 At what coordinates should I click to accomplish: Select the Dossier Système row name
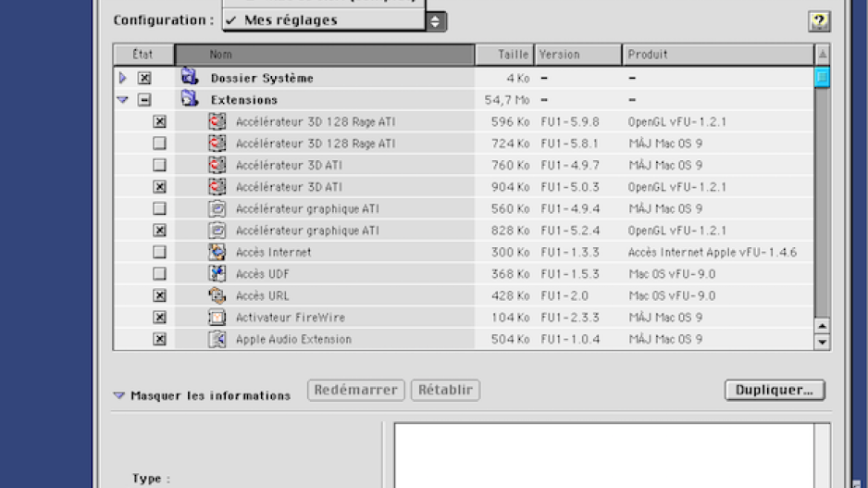click(x=262, y=78)
